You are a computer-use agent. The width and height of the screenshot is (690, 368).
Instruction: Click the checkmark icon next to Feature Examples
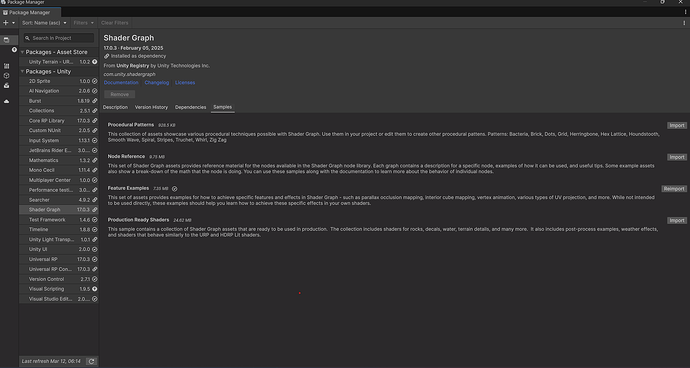pyautogui.click(x=174, y=189)
